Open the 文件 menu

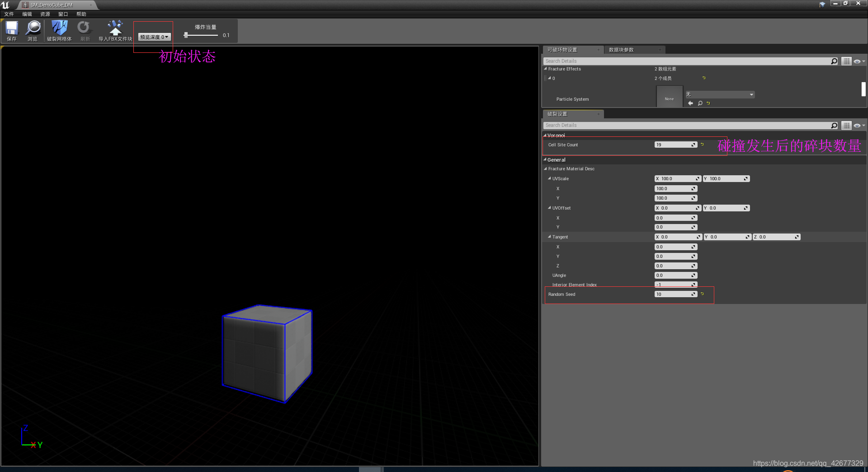(9, 14)
